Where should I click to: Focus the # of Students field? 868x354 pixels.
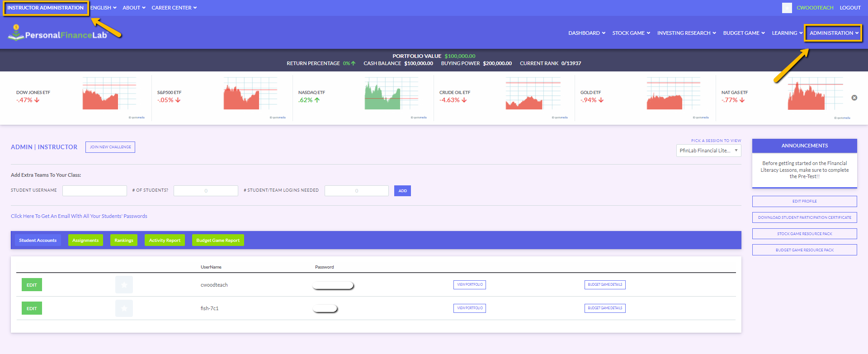pyautogui.click(x=206, y=191)
